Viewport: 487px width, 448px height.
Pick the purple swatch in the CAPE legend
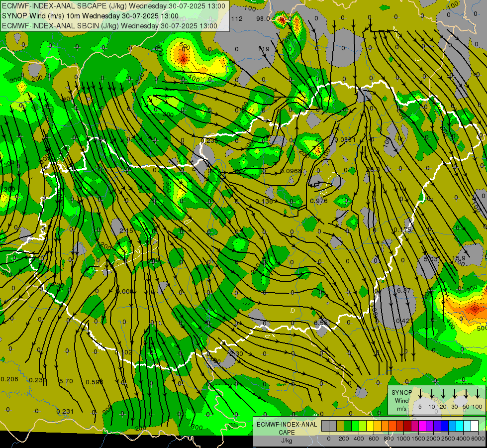[x=429, y=426]
